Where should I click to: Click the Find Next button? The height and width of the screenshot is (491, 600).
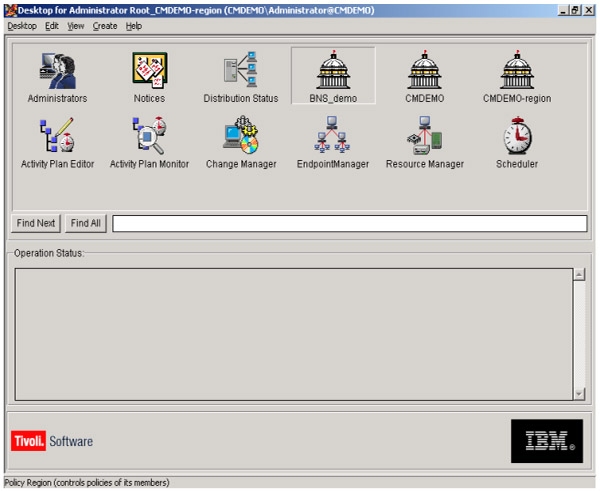pos(36,224)
